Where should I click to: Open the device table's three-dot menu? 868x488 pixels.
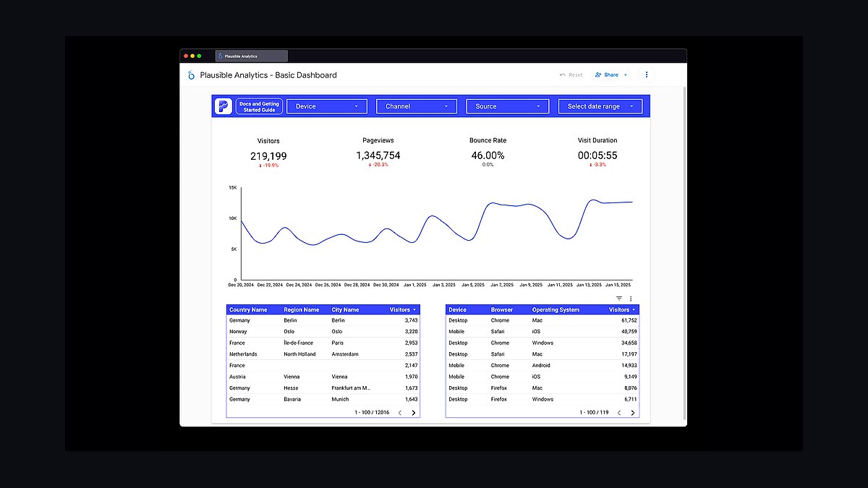[x=631, y=299]
